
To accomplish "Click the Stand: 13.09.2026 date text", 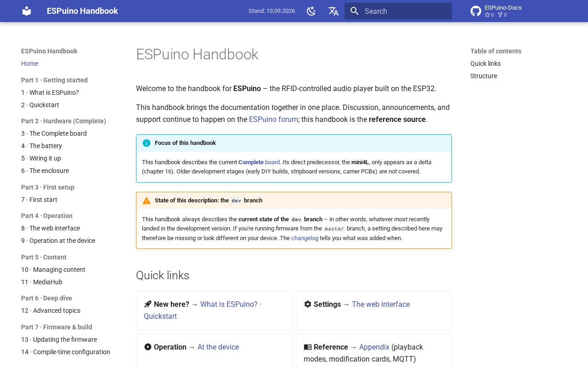I will (x=271, y=11).
